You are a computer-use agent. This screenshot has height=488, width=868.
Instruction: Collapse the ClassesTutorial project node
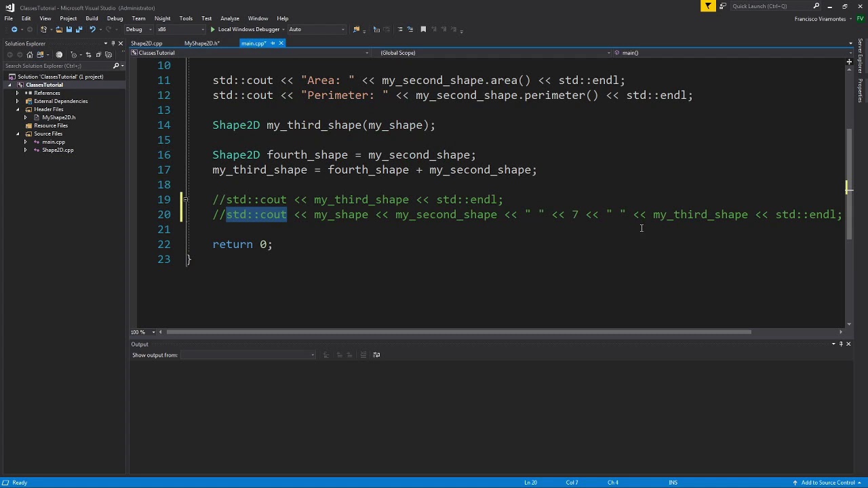pos(10,85)
